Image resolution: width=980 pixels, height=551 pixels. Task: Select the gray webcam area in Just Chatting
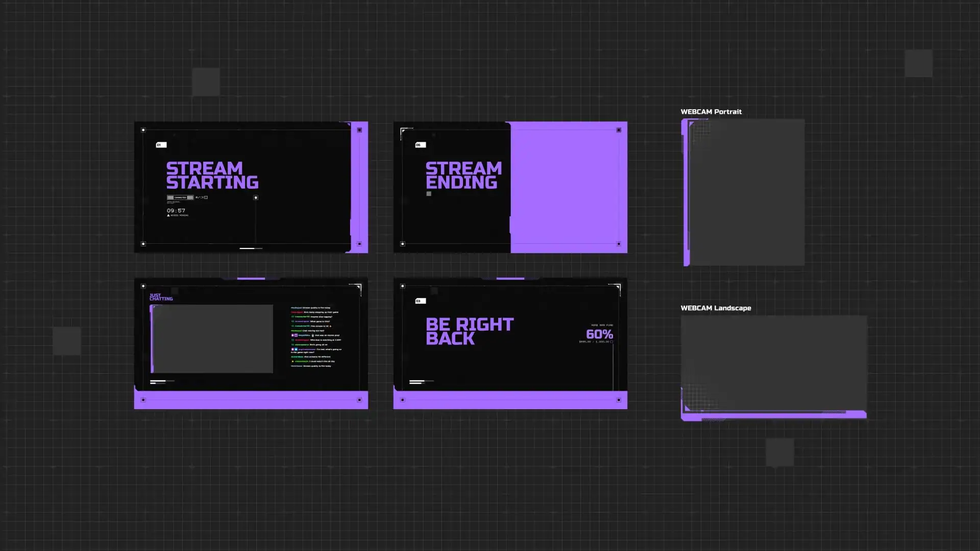213,339
